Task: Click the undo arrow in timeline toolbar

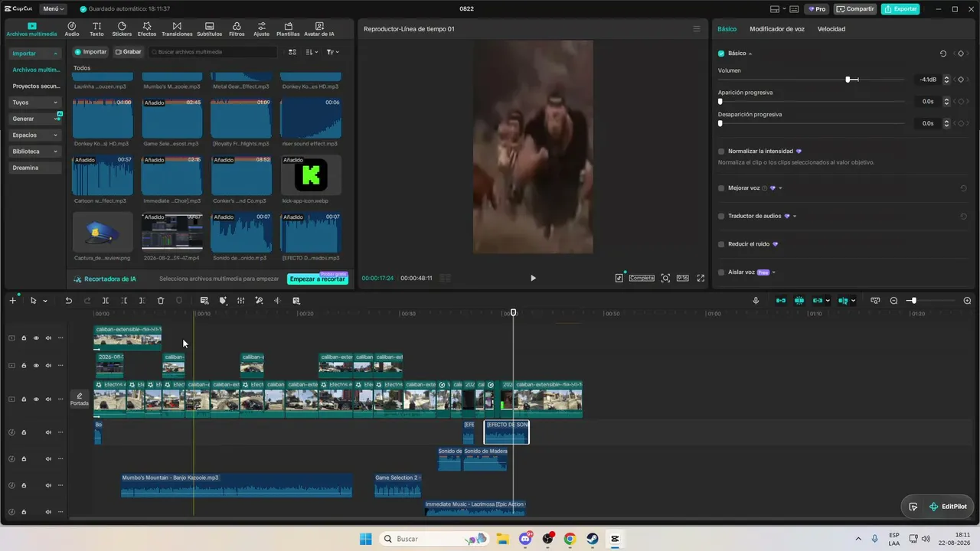Action: [68, 301]
